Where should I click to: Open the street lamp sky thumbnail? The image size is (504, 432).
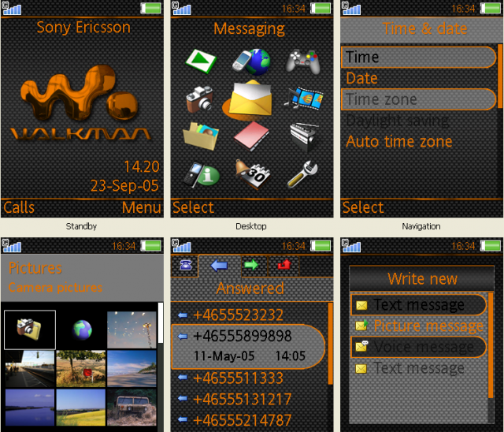(132, 330)
